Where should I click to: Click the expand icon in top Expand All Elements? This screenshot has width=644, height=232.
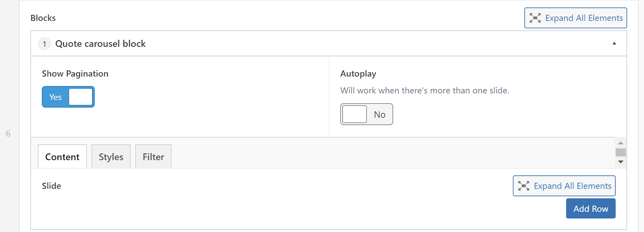pos(535,18)
